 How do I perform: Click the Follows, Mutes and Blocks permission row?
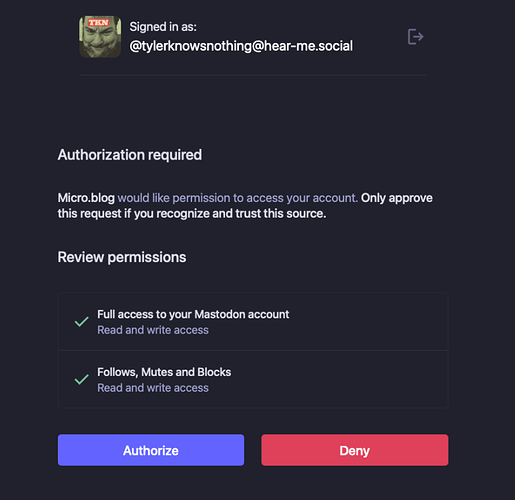point(253,379)
